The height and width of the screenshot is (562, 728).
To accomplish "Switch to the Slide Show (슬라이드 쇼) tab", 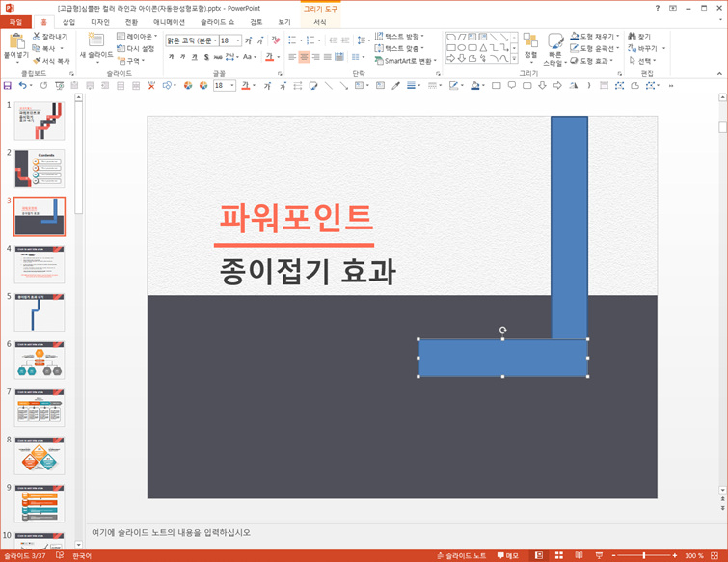I will tap(217, 22).
